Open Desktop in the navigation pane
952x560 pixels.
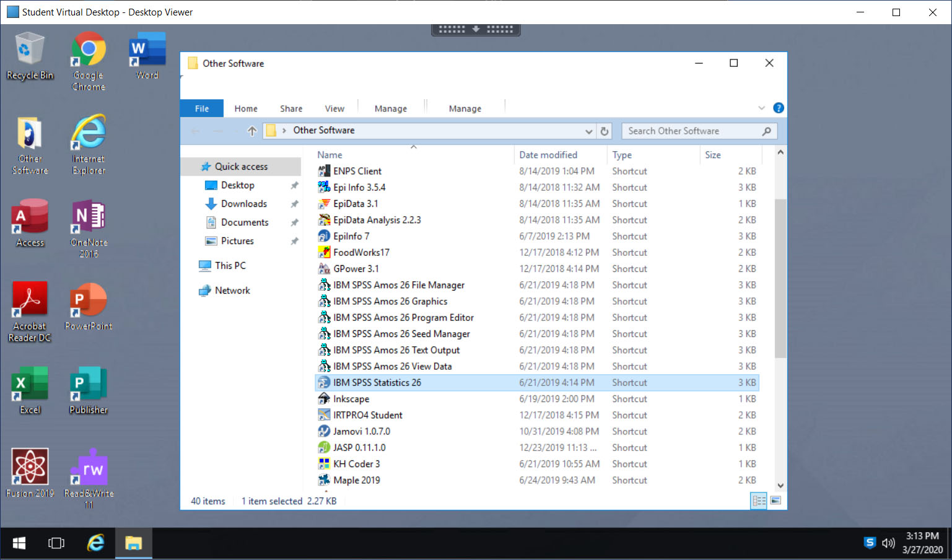point(238,185)
